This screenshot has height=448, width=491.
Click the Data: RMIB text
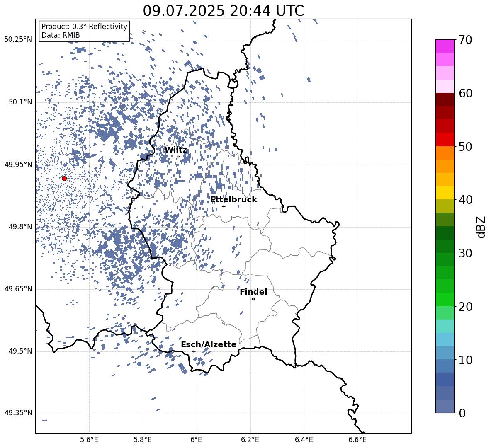coord(61,35)
